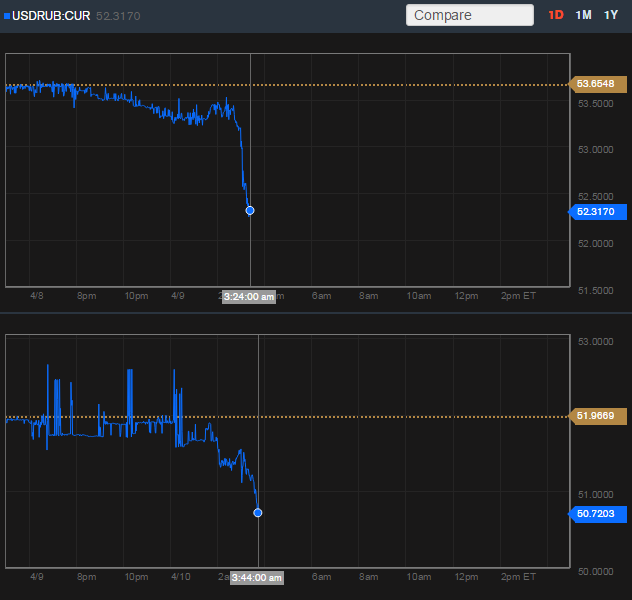Click the 50.0000 axis label on bottom chart

tap(595, 571)
